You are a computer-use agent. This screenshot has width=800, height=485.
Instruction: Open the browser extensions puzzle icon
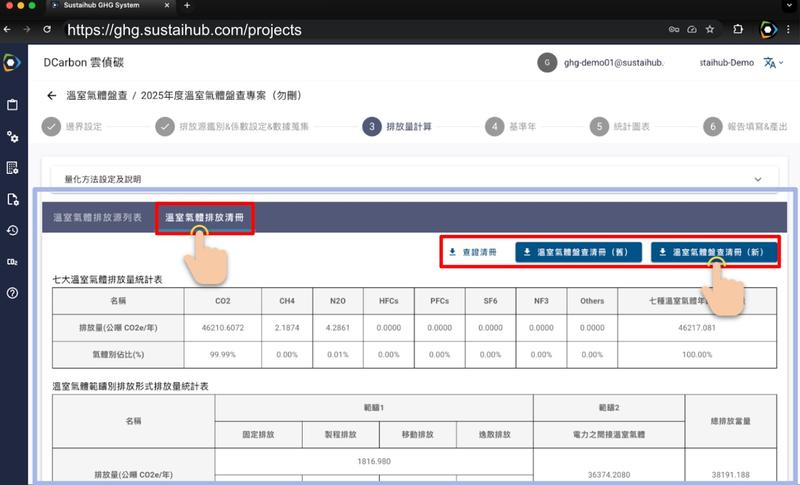tap(738, 30)
